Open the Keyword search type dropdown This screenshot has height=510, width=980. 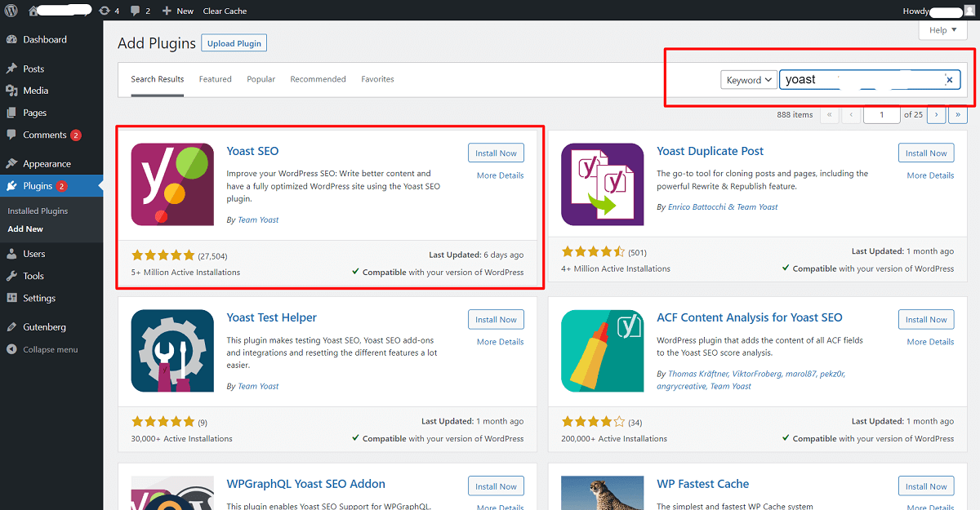(748, 79)
